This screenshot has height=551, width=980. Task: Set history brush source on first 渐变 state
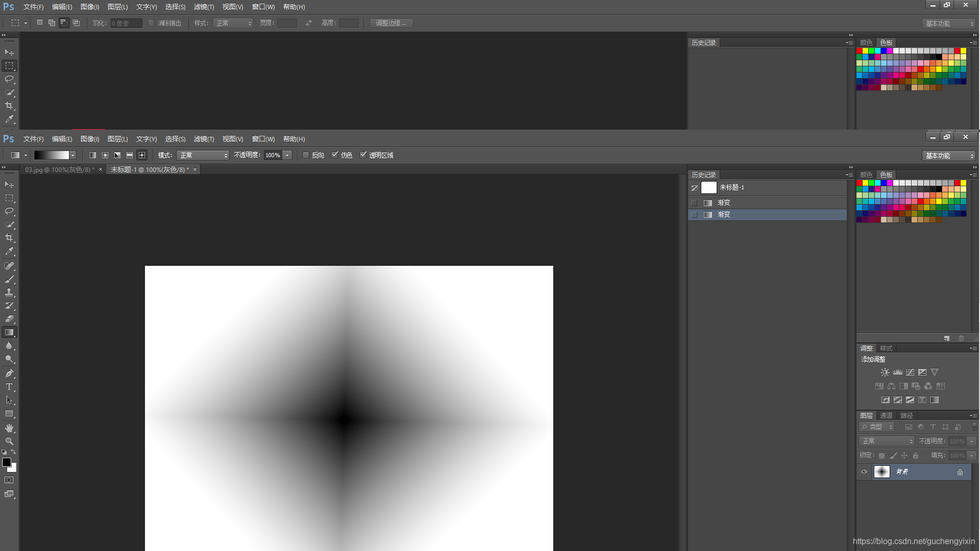click(694, 203)
